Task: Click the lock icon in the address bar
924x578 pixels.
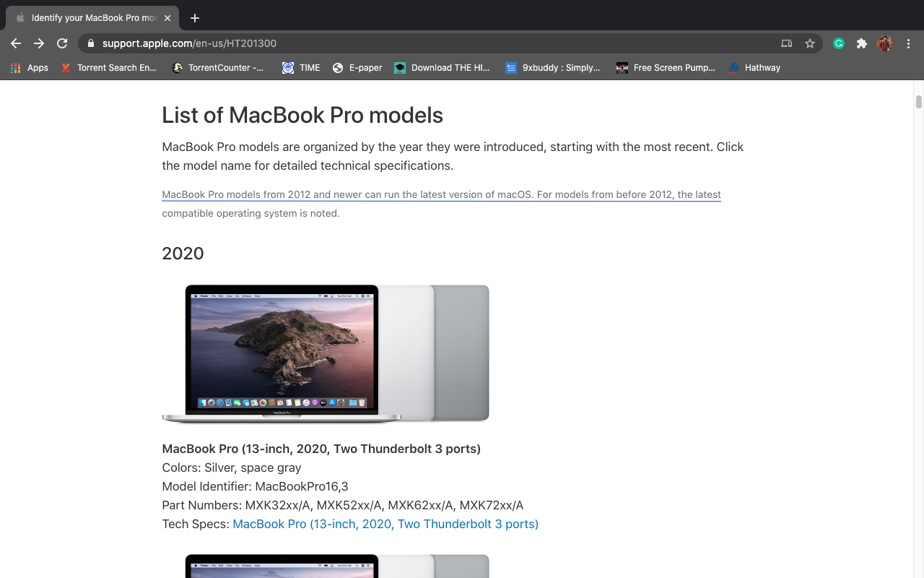Action: pos(90,43)
